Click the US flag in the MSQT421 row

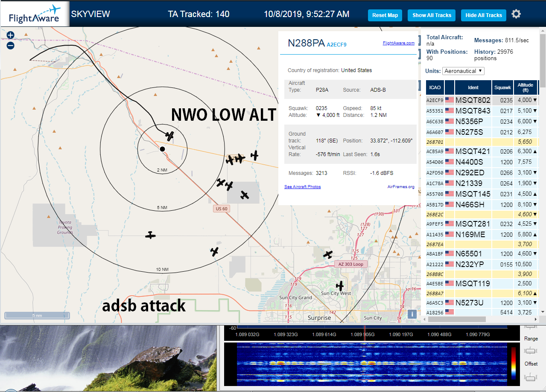pos(450,151)
